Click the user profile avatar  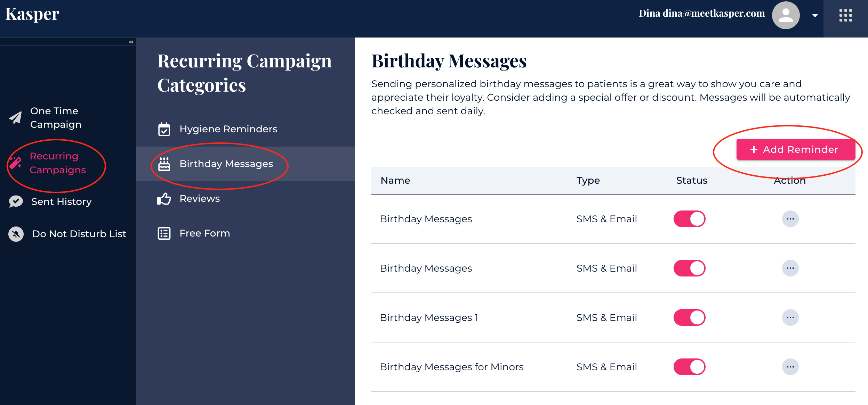(x=786, y=15)
